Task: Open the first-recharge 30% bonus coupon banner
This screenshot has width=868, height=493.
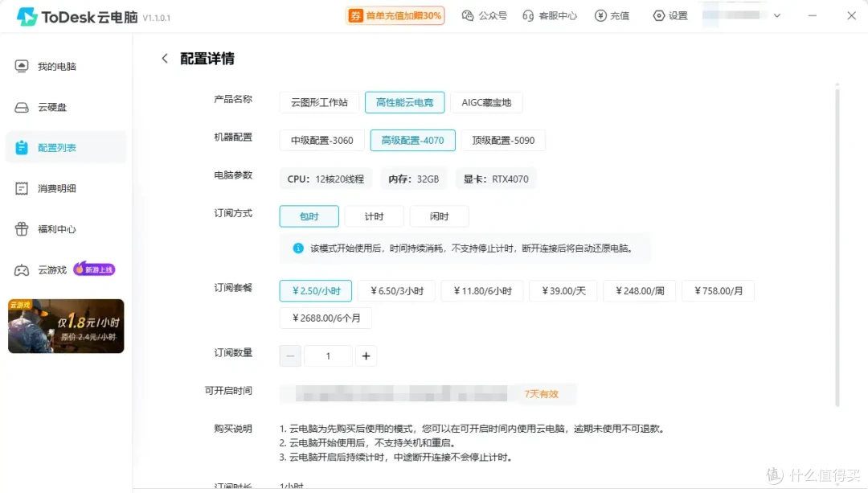Action: pos(395,15)
